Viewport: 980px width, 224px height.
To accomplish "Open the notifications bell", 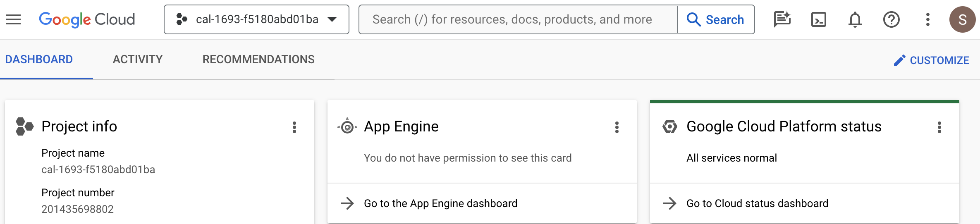I will pos(855,19).
